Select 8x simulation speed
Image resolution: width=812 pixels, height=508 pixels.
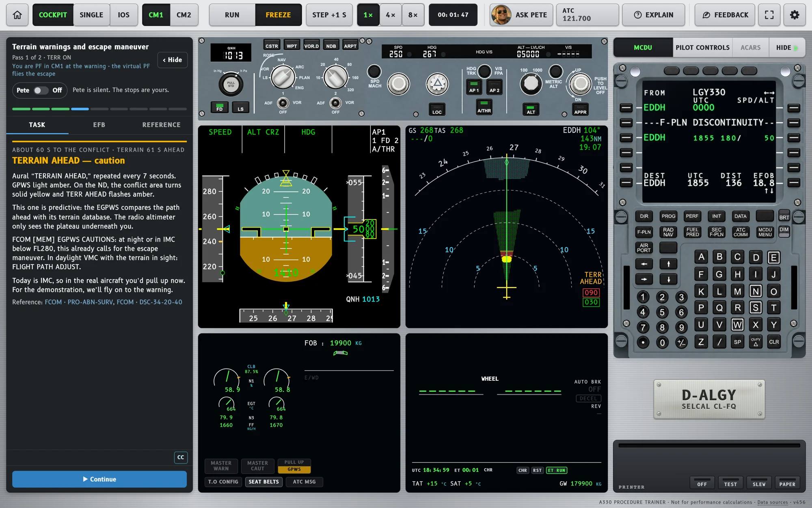(x=413, y=15)
